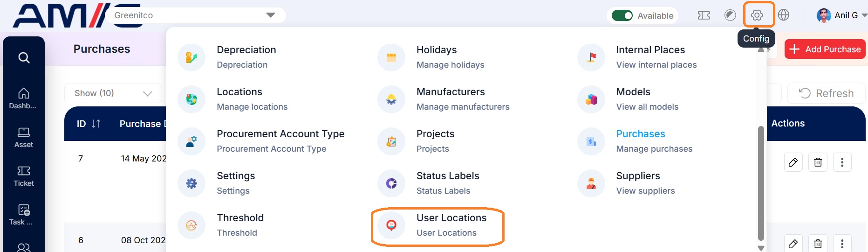Click the Manufacturers icon
This screenshot has height=252, width=868.
click(391, 99)
